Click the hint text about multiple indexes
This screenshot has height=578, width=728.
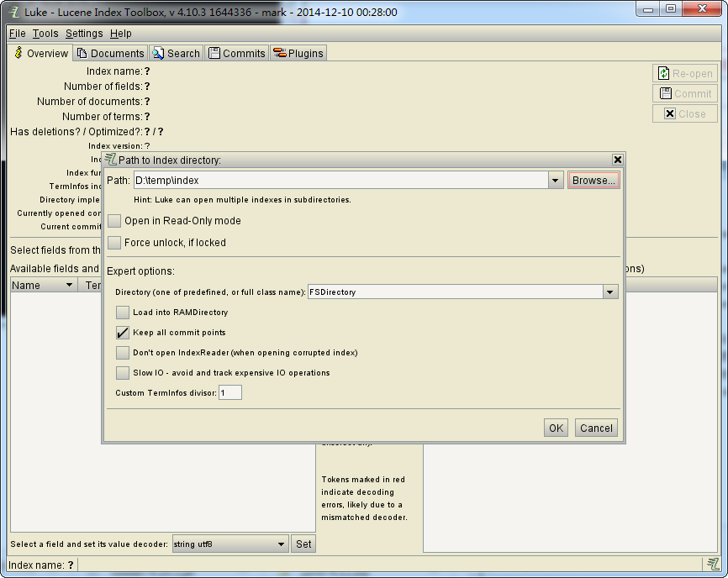click(242, 200)
